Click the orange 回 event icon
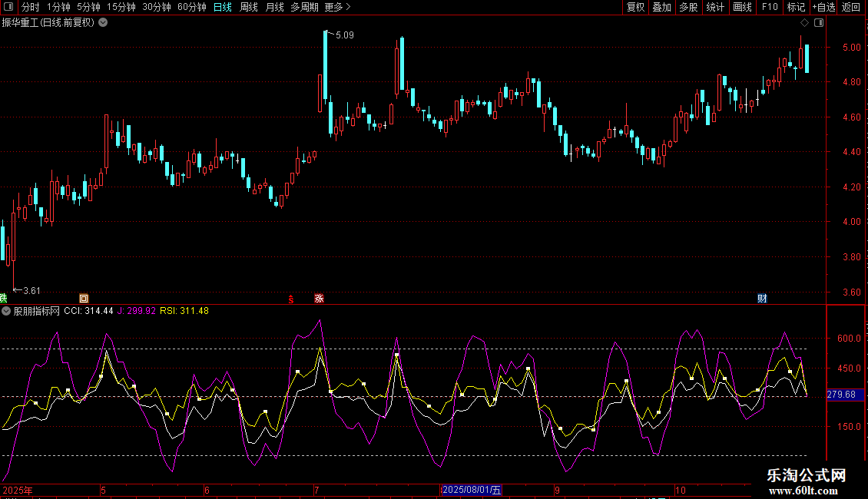 pyautogui.click(x=84, y=298)
